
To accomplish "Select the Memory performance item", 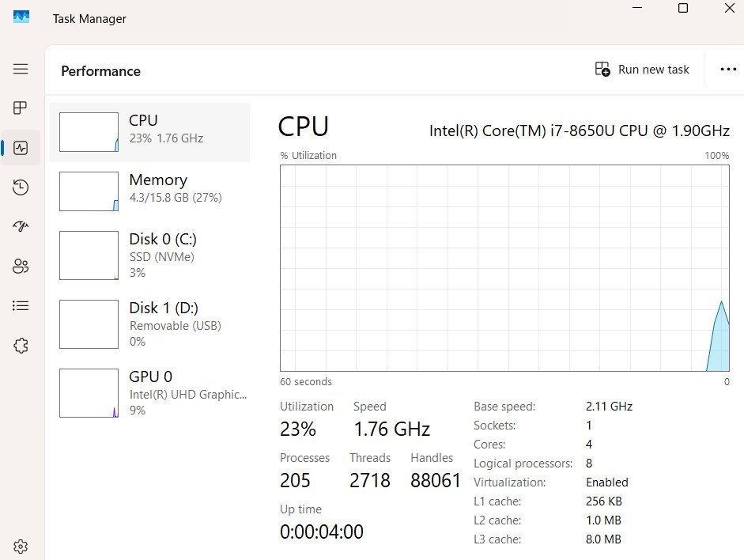I will (149, 191).
